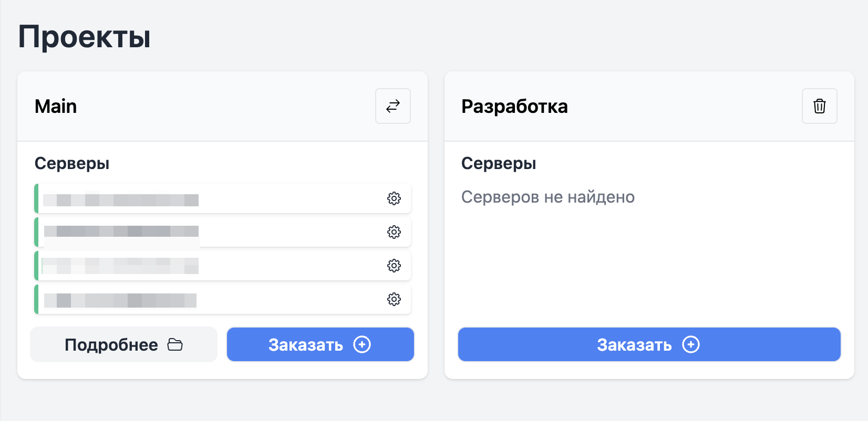Image resolution: width=868 pixels, height=421 pixels.
Task: Click the 'Серверов не найдено' message
Action: [547, 197]
